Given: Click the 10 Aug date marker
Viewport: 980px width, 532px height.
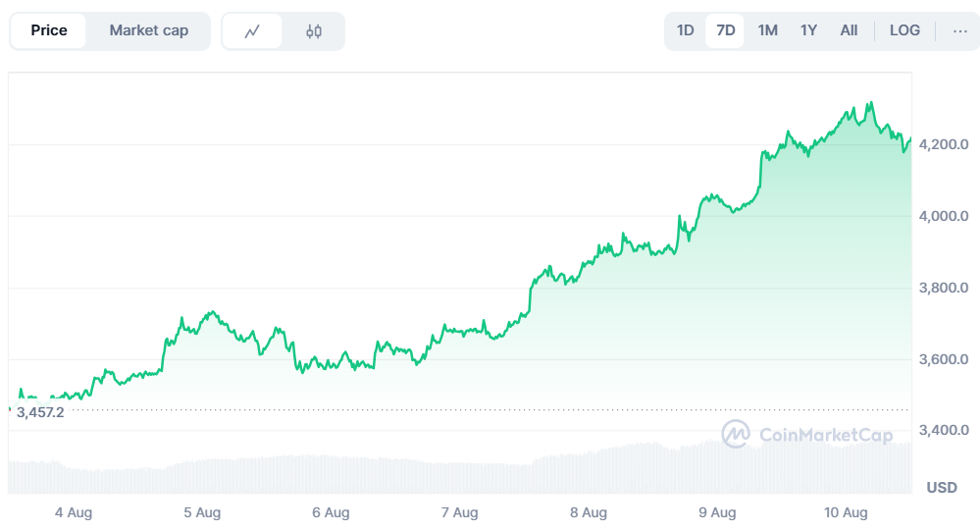Looking at the screenshot, I should (x=846, y=512).
